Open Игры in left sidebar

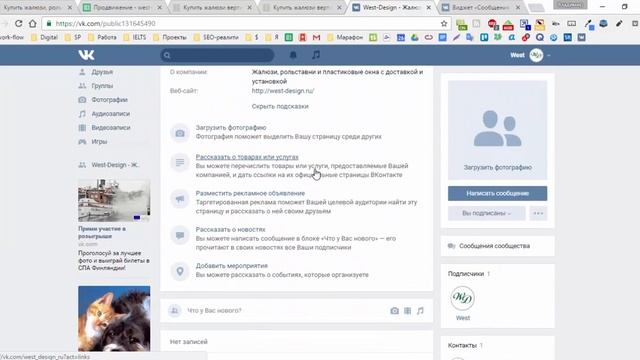click(x=99, y=141)
